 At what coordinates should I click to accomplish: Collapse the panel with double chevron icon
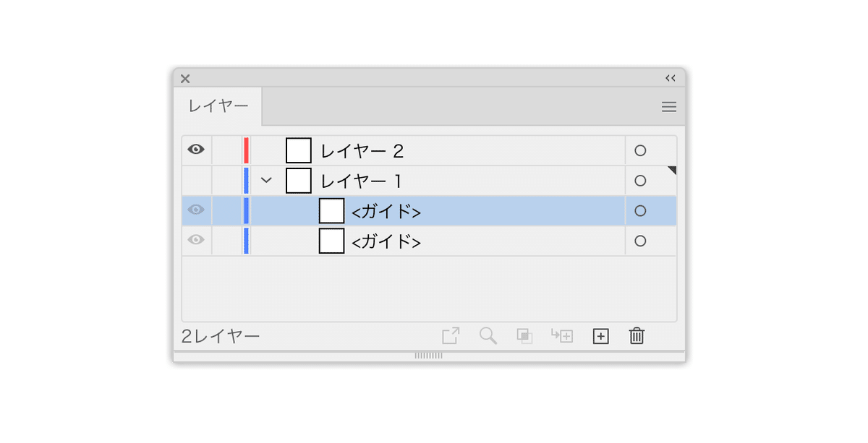coord(670,78)
